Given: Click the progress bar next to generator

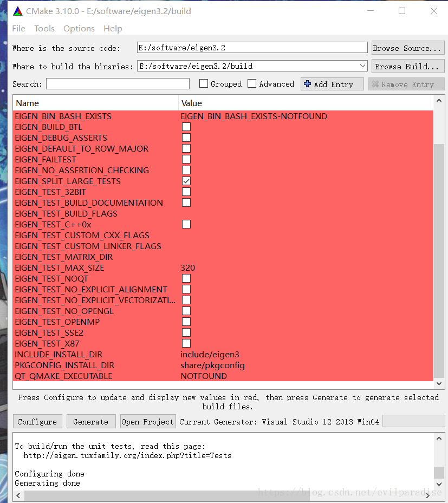Looking at the screenshot, I should pyautogui.click(x=414, y=421).
